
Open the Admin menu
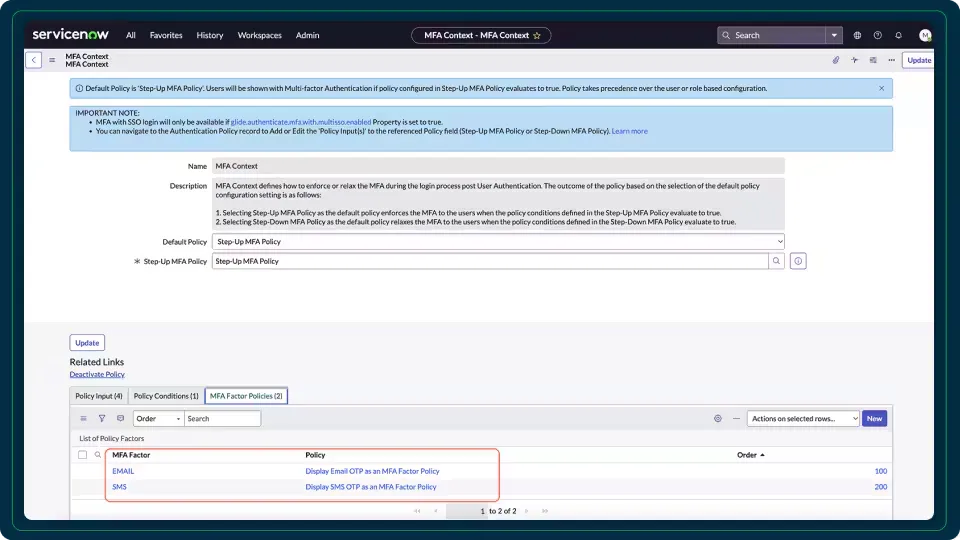pos(307,36)
